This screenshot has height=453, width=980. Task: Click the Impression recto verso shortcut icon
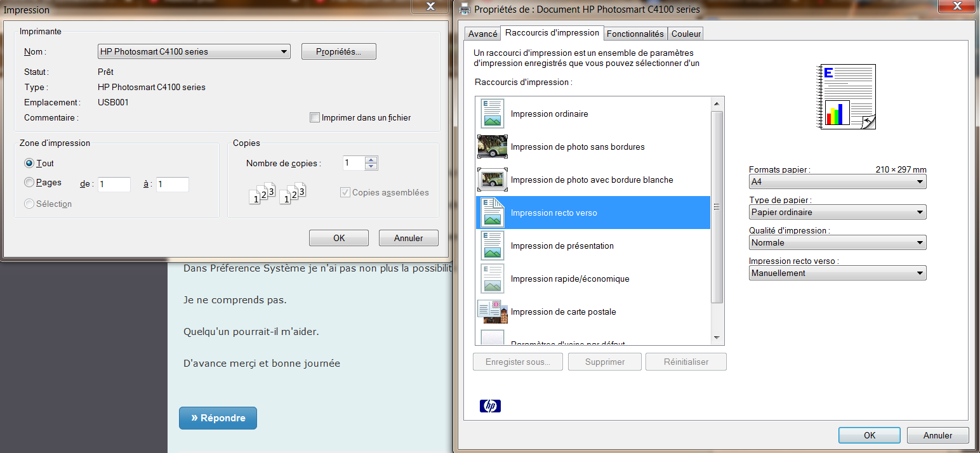click(493, 213)
